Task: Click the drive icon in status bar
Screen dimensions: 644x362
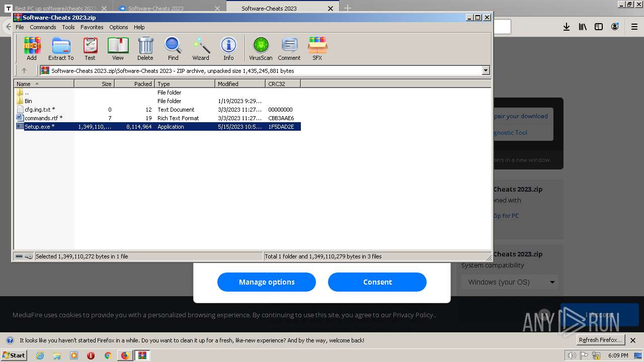Action: pyautogui.click(x=19, y=256)
